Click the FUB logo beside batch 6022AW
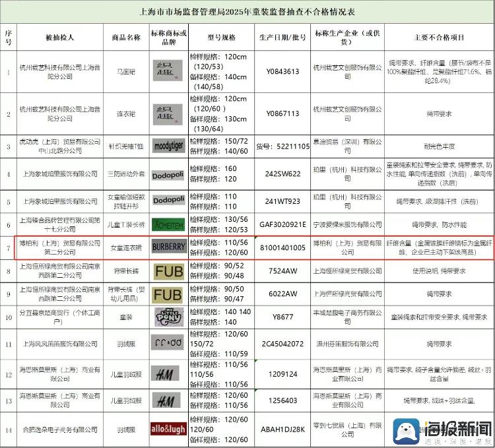The height and width of the screenshot is (448, 495). tap(168, 295)
